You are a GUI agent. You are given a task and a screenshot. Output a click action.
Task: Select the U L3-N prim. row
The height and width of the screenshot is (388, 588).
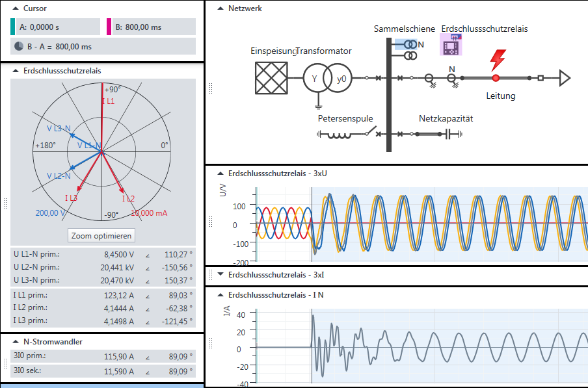click(x=103, y=280)
